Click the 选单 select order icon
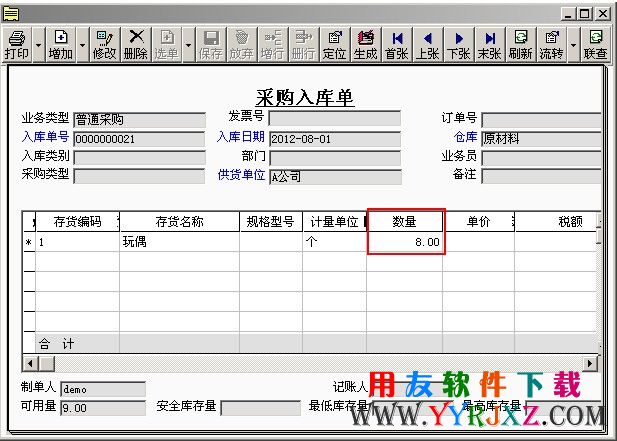The width and height of the screenshot is (617, 441). pos(167,45)
